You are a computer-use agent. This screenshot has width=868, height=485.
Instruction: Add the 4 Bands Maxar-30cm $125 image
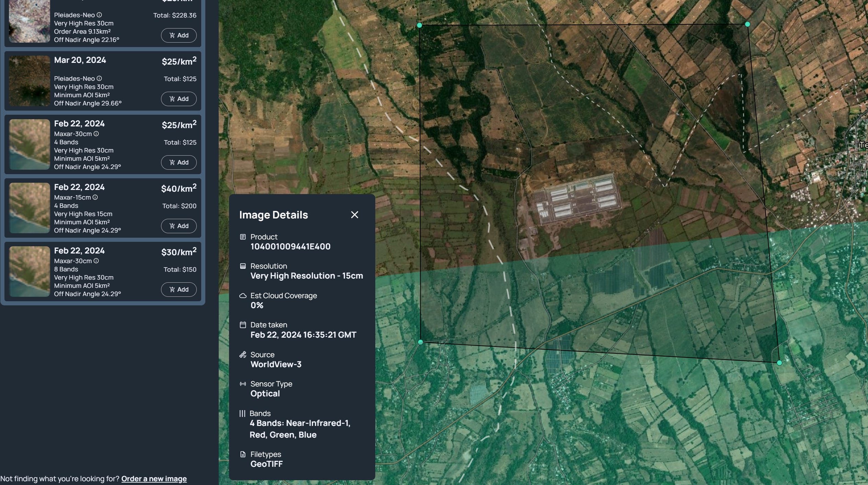coord(179,162)
